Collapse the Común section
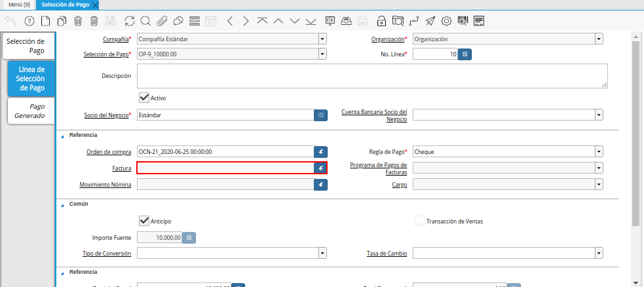 63,204
